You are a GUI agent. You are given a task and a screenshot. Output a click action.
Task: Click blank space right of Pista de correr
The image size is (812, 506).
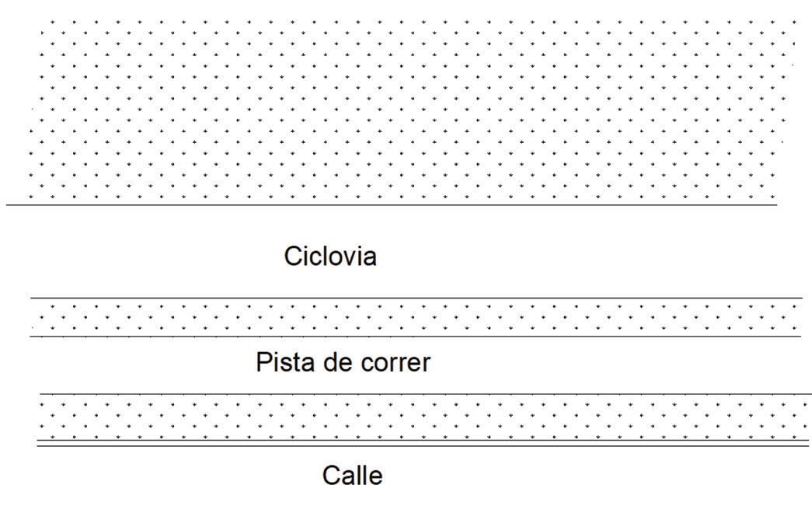pos(606,364)
